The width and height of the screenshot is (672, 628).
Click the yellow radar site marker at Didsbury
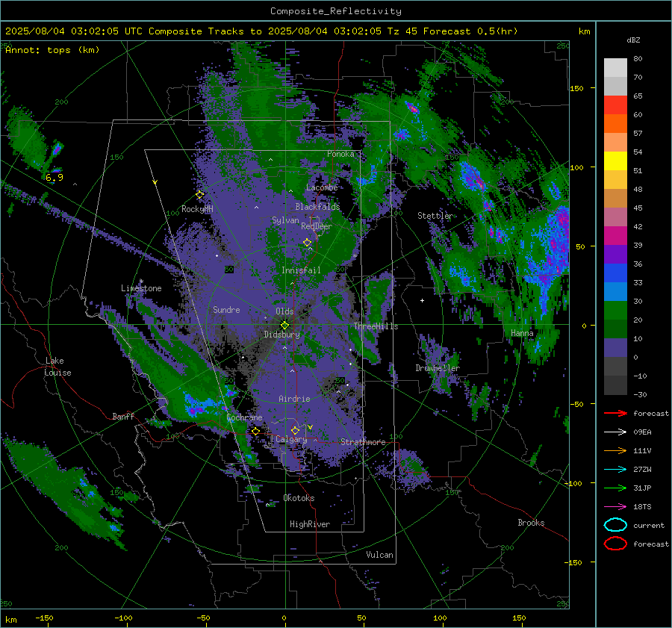[284, 325]
